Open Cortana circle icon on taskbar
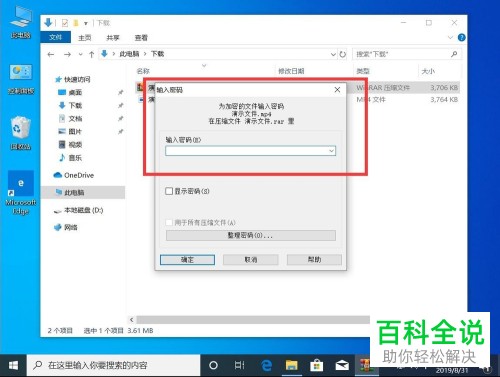The image size is (500, 377). tap(213, 365)
